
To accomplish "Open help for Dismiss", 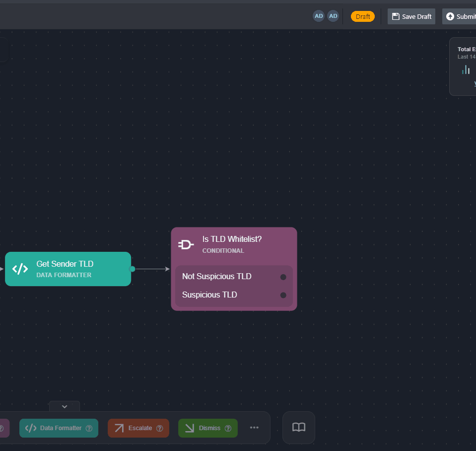I will (228, 428).
